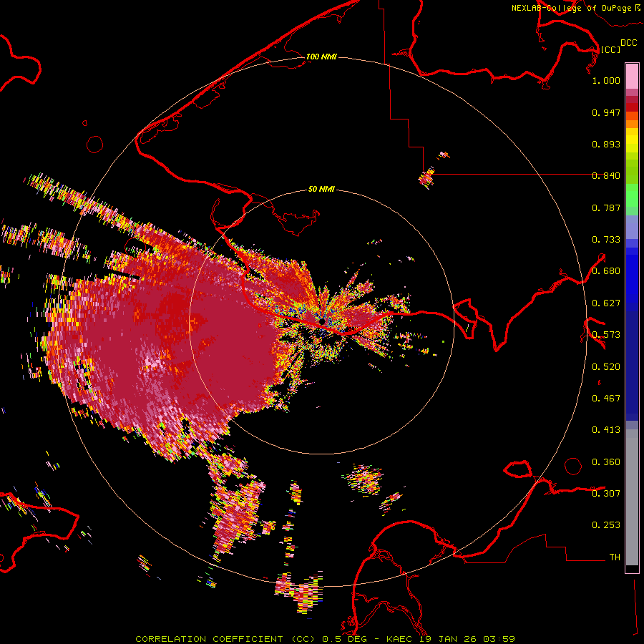Screen dimensions: 644x644
Task: Click the 50 NMI range ring label
Action: pyautogui.click(x=321, y=189)
